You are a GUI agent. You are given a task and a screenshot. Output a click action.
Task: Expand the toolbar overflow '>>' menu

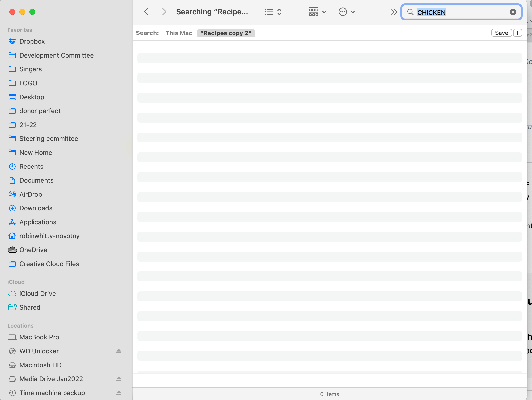click(394, 12)
